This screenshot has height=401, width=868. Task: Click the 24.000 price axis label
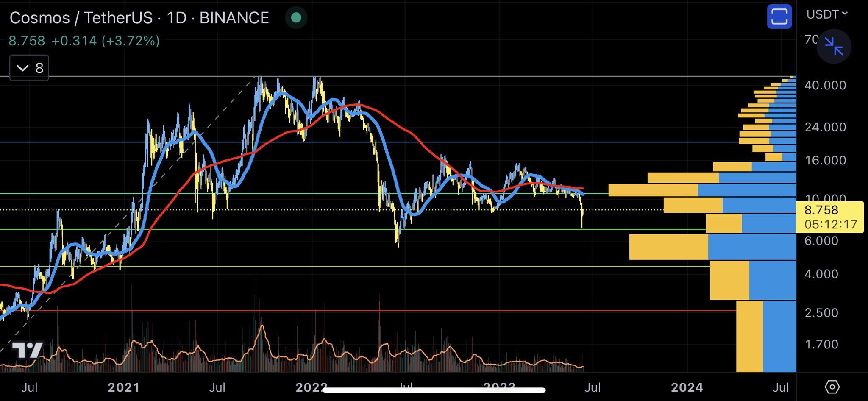point(825,127)
